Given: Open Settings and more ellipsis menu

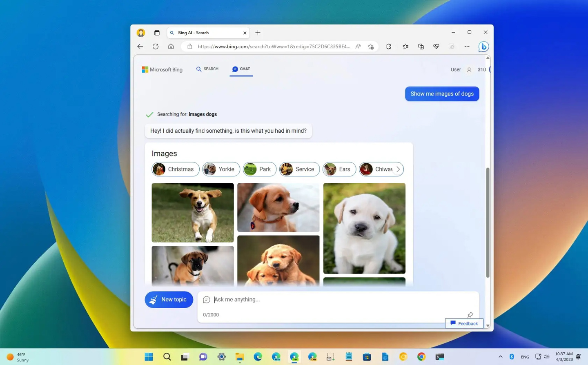Looking at the screenshot, I should pyautogui.click(x=467, y=47).
